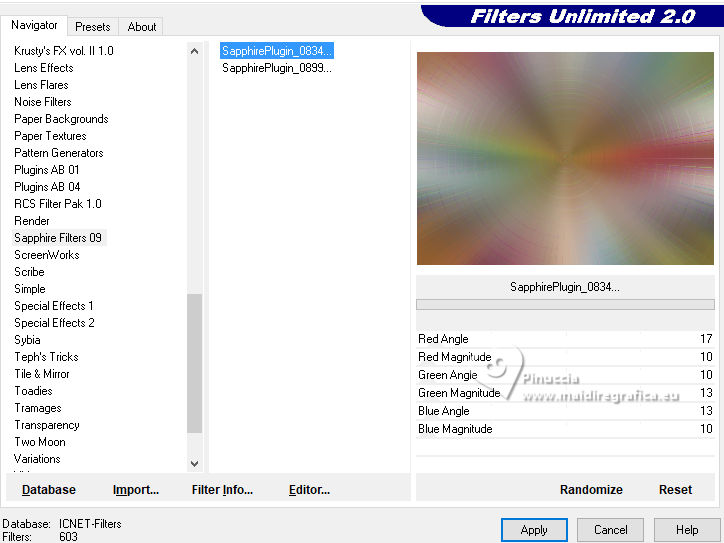Screen dimensions: 724x543
Task: Select the Plugins AB 01 category
Action: (47, 170)
